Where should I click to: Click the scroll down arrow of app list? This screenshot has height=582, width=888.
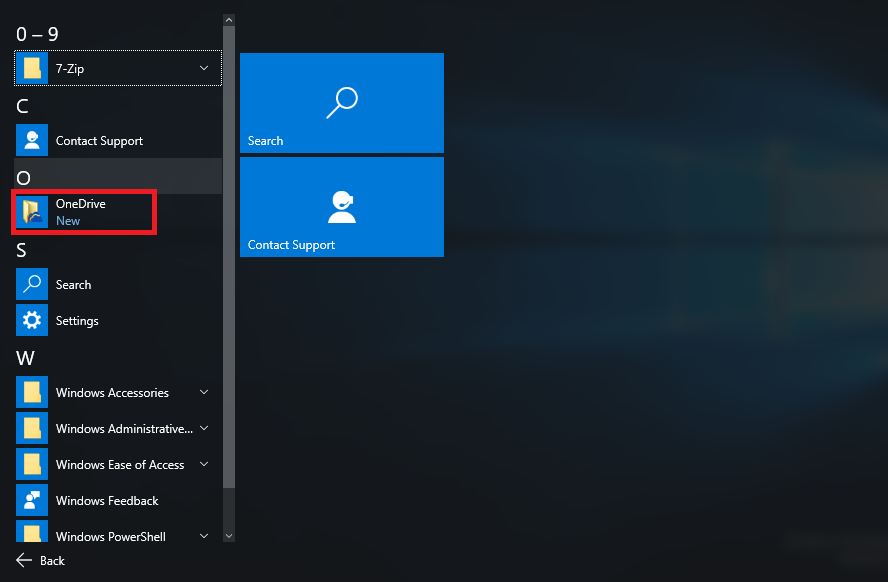(229, 536)
